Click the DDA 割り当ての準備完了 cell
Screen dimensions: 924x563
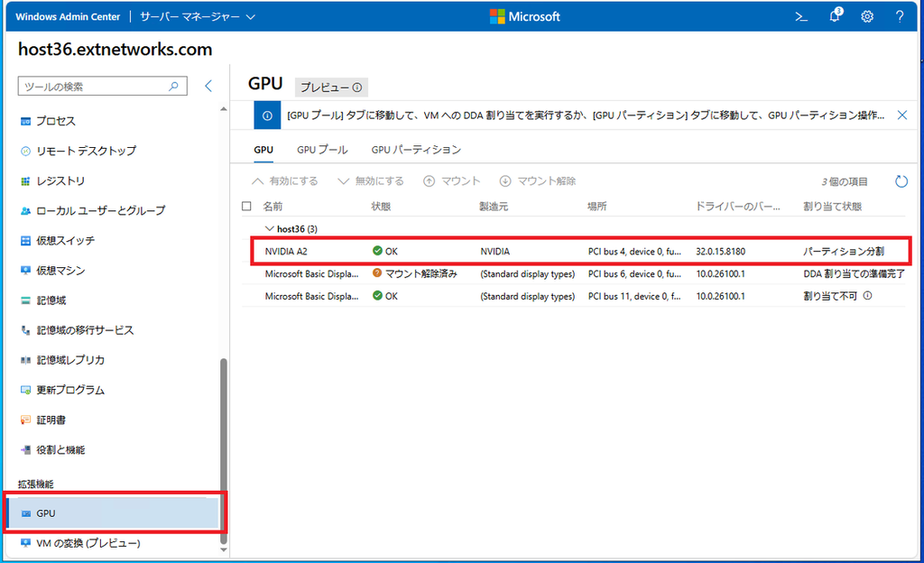point(855,274)
